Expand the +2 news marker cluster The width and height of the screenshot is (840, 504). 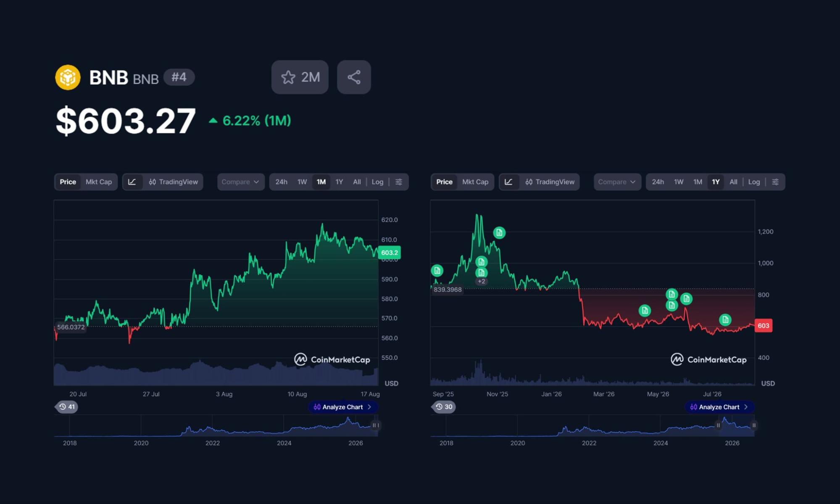click(x=482, y=281)
